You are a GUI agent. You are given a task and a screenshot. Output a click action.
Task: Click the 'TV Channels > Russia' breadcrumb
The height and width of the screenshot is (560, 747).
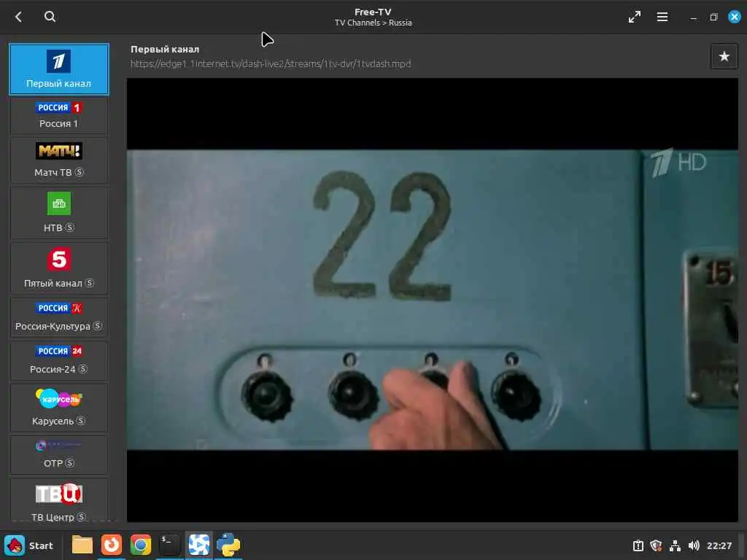pyautogui.click(x=373, y=23)
